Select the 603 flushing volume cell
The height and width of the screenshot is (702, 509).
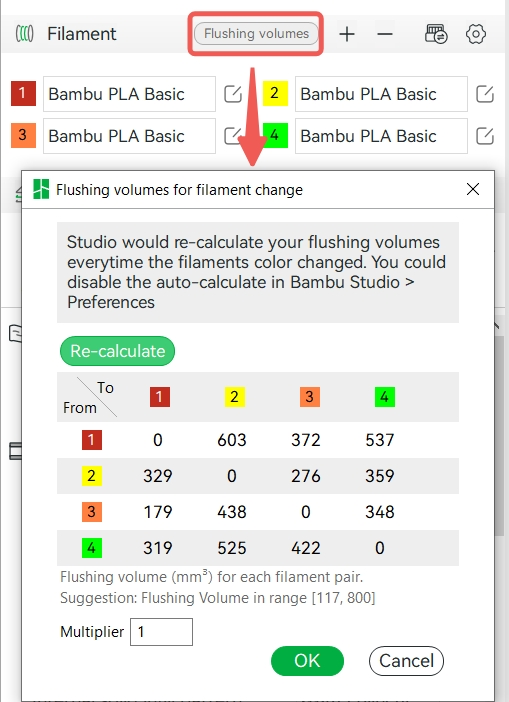[232, 440]
